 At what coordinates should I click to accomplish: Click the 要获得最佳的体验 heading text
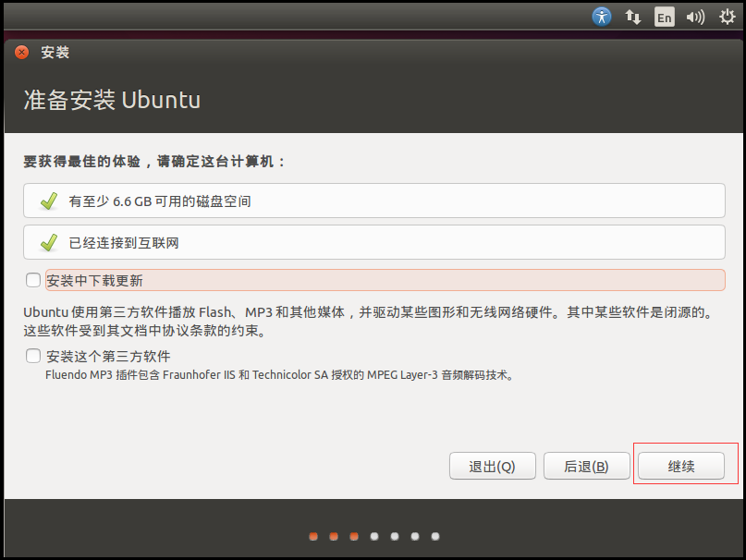click(154, 162)
